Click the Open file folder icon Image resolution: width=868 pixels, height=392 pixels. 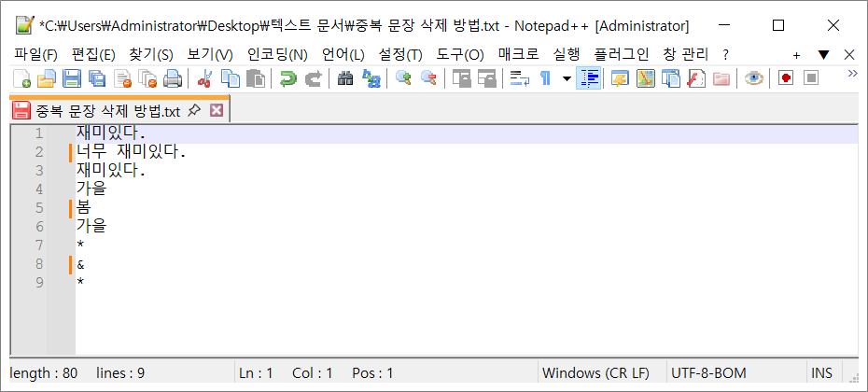pos(47,78)
